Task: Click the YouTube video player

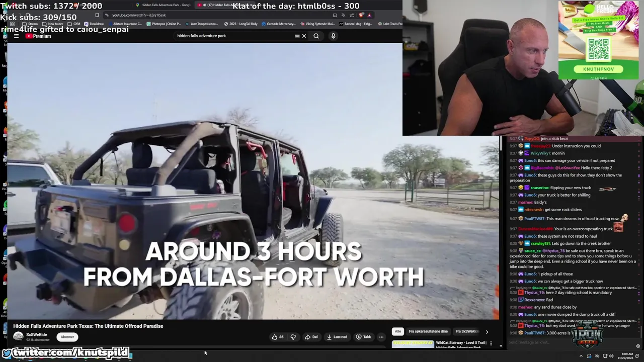Action: pyautogui.click(x=253, y=181)
